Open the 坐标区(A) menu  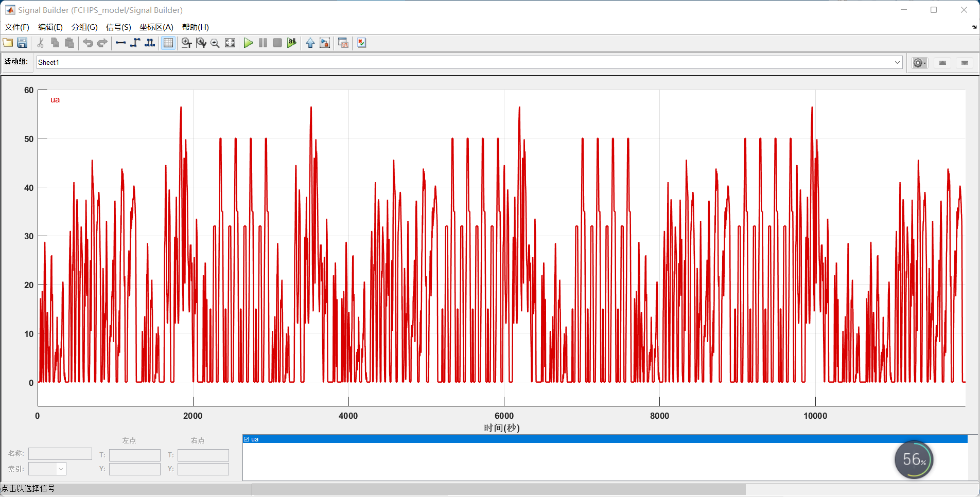click(156, 27)
